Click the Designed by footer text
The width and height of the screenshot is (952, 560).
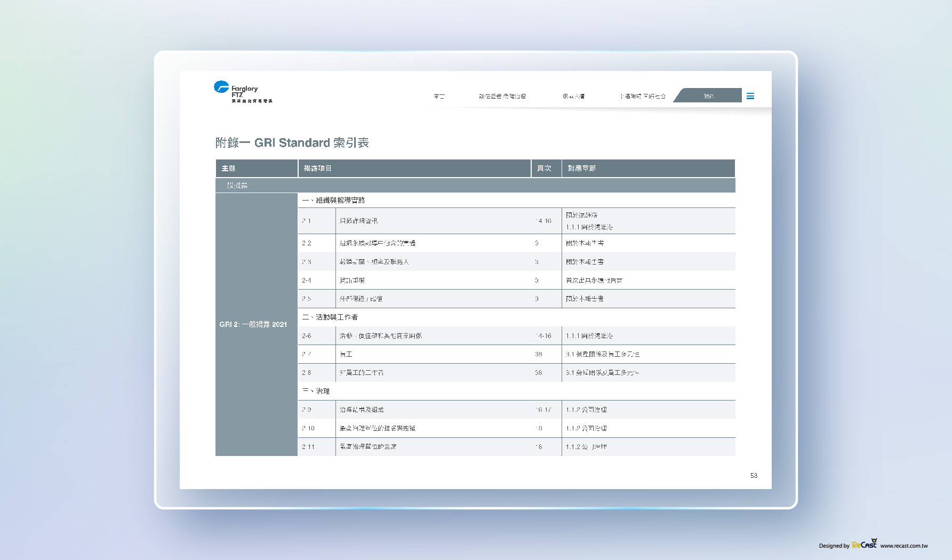click(x=834, y=546)
